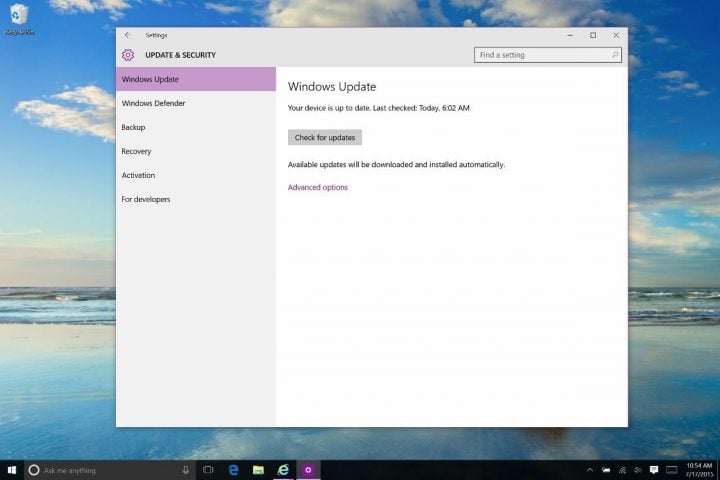Focus the Find a setting search box

point(547,55)
